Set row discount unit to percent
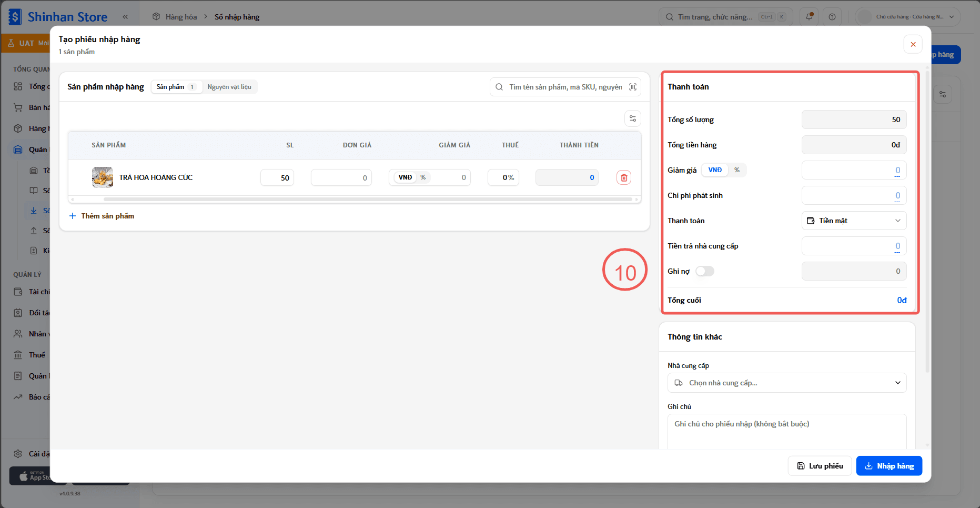This screenshot has width=980, height=508. click(x=423, y=177)
